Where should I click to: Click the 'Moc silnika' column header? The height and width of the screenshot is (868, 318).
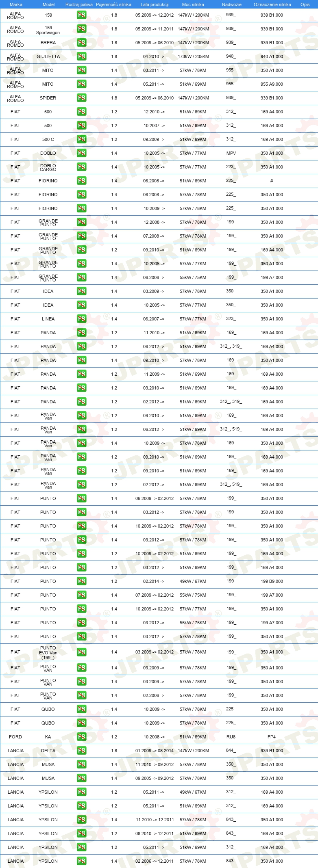tap(193, 4)
